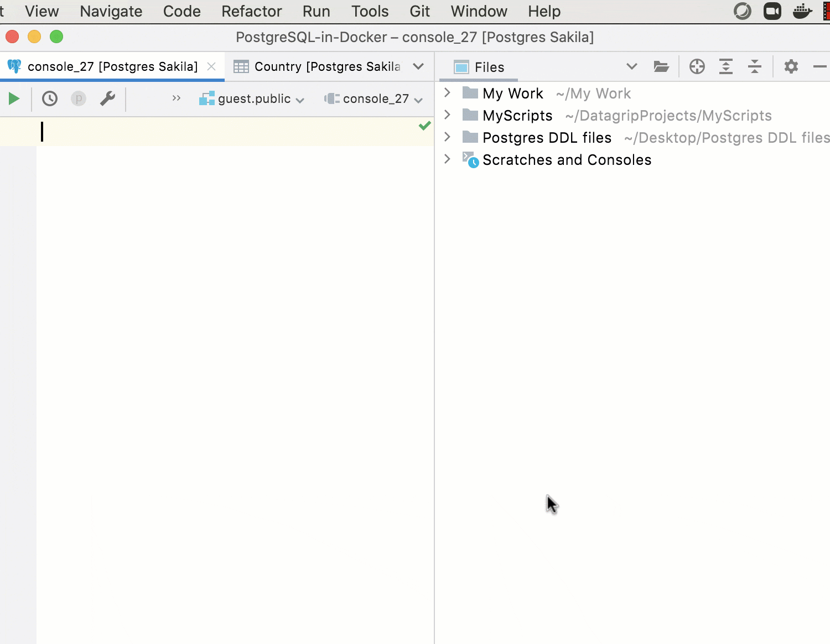830x644 pixels.
Task: Click the Docker whale menu bar icon
Action: [802, 11]
